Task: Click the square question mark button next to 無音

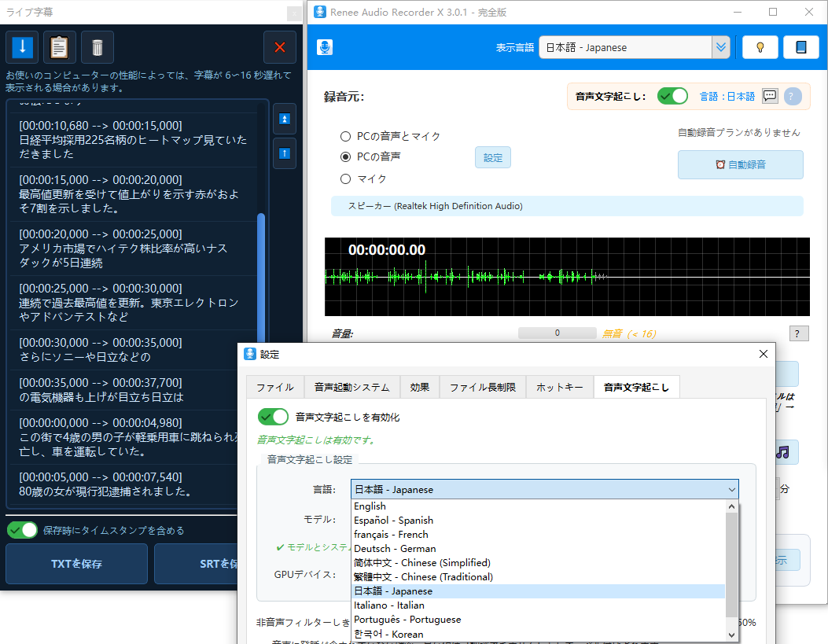Action: click(798, 333)
